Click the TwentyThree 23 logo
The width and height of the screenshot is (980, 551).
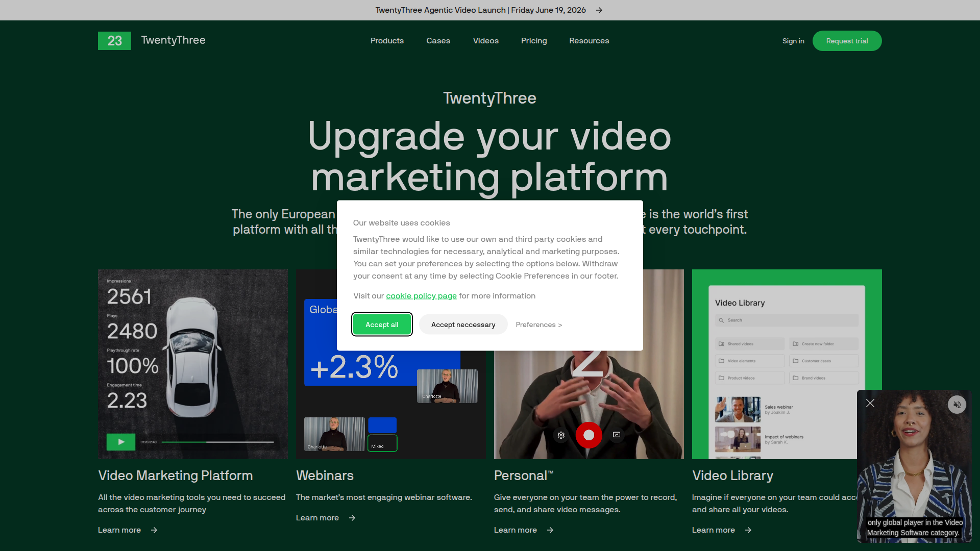coord(114,41)
